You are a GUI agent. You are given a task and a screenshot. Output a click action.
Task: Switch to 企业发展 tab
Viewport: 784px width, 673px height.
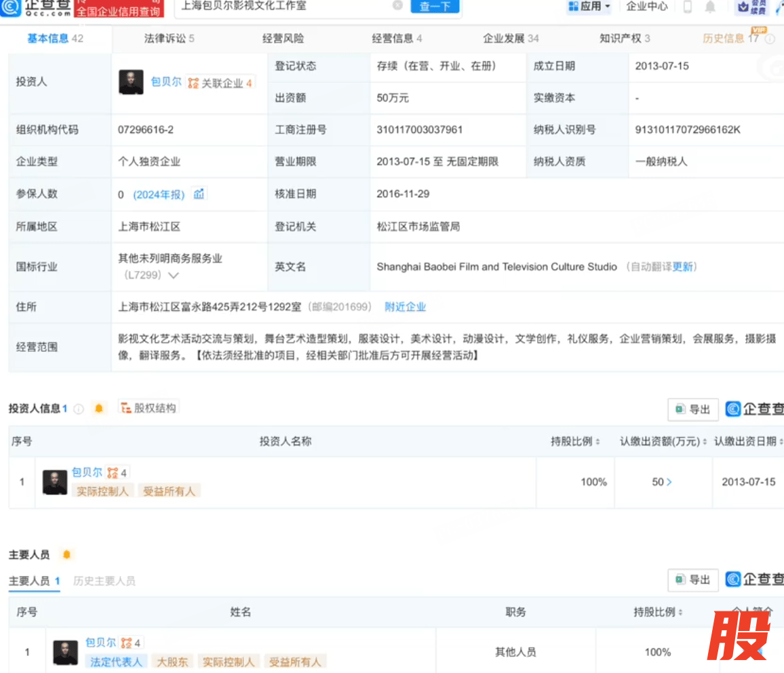click(x=511, y=39)
